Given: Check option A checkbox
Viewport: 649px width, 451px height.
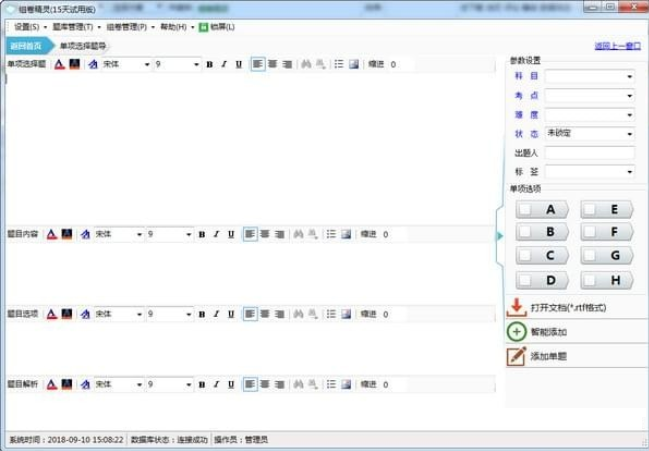Looking at the screenshot, I should click(x=528, y=210).
